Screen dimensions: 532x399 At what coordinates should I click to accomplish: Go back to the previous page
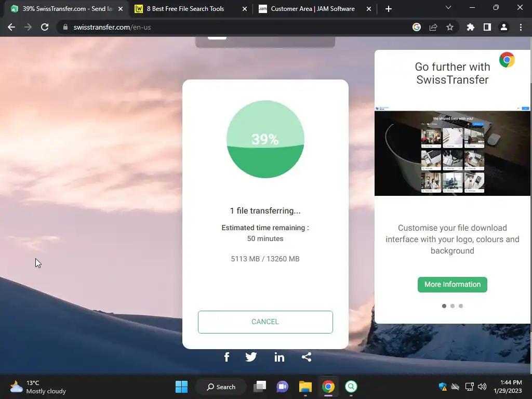coord(11,27)
